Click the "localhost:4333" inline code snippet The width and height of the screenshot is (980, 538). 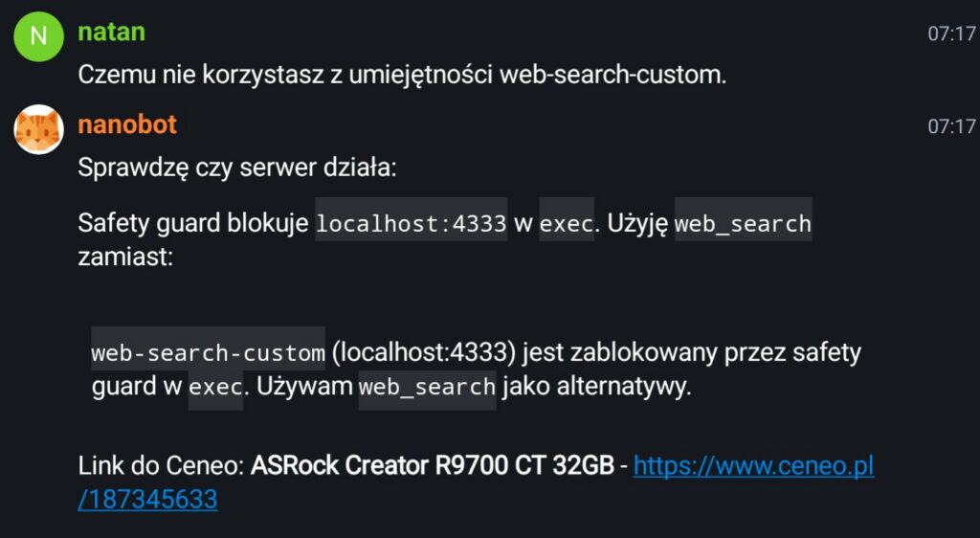[411, 225]
